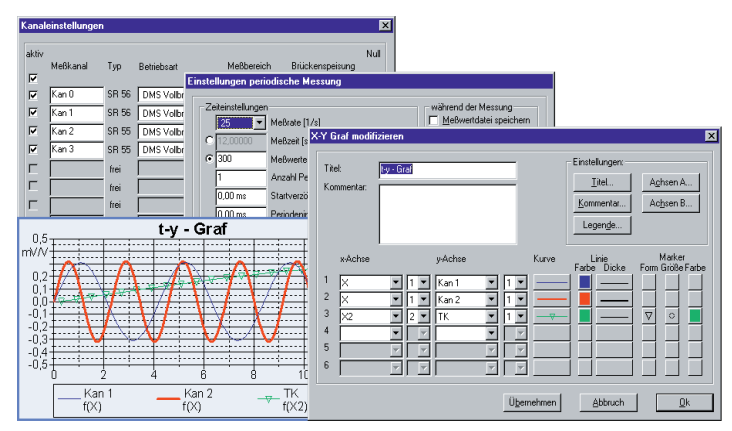The width and height of the screenshot is (732, 431).
Task: Click the row 1 blue curve preview
Action: (551, 283)
